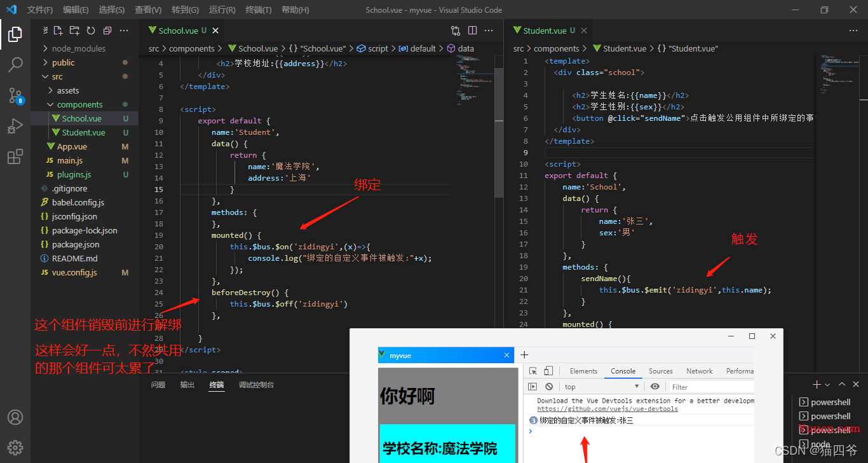The height and width of the screenshot is (463, 868).
Task: Expand the node_modules folder
Action: (x=79, y=48)
